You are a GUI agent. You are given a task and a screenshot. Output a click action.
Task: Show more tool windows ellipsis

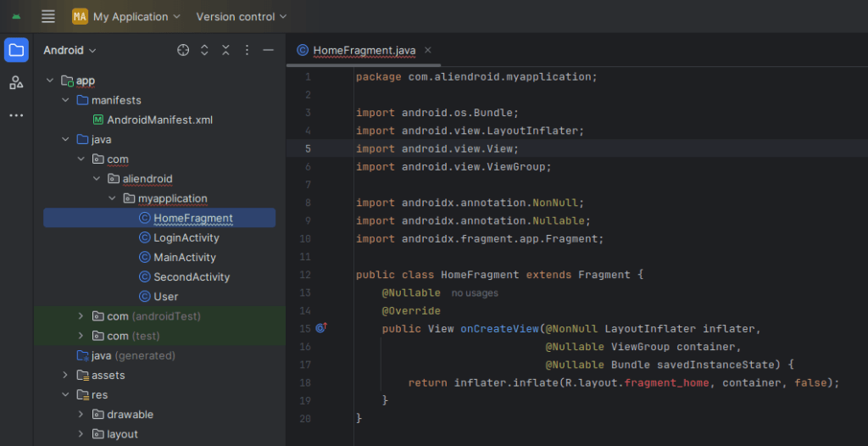pyautogui.click(x=16, y=115)
